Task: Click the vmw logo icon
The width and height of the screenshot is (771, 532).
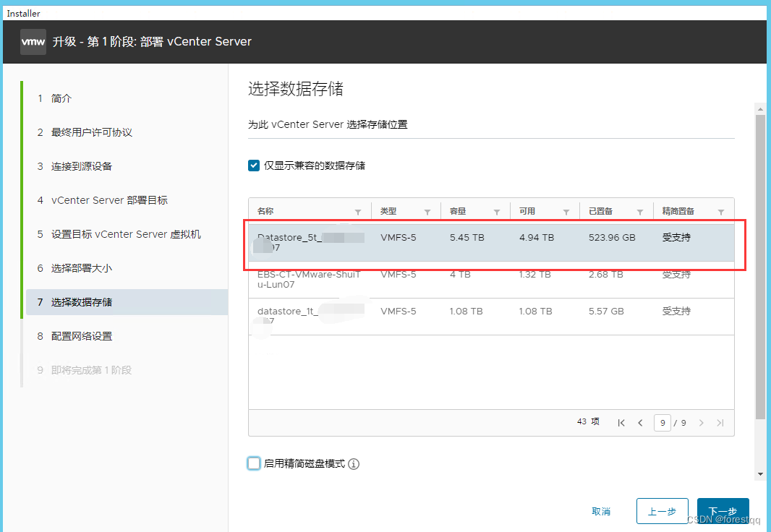Action: (33, 42)
